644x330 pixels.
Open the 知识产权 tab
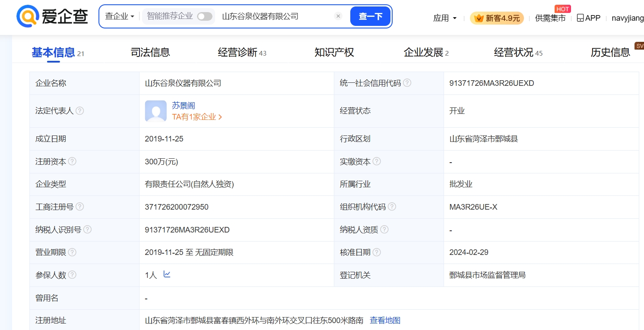point(334,53)
